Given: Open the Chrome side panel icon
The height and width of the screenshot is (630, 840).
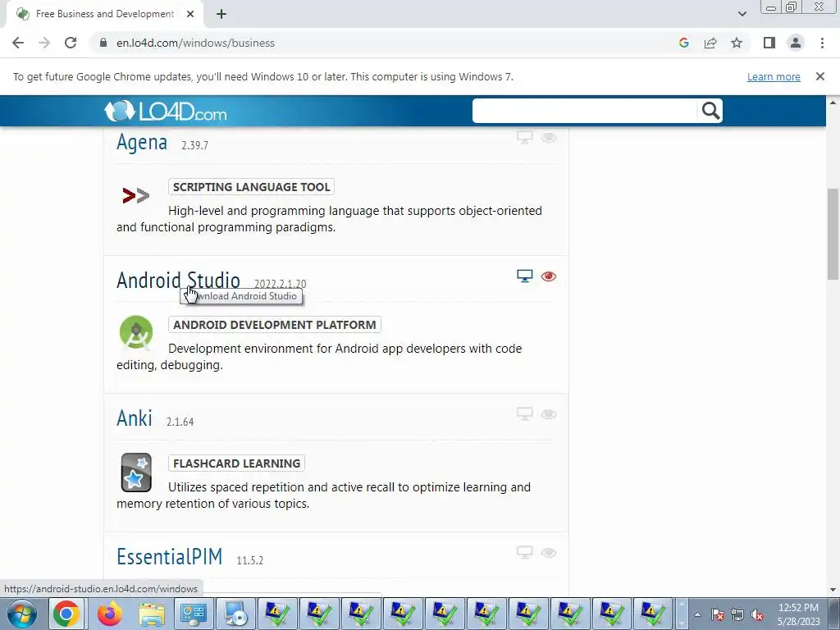Looking at the screenshot, I should click(x=769, y=43).
